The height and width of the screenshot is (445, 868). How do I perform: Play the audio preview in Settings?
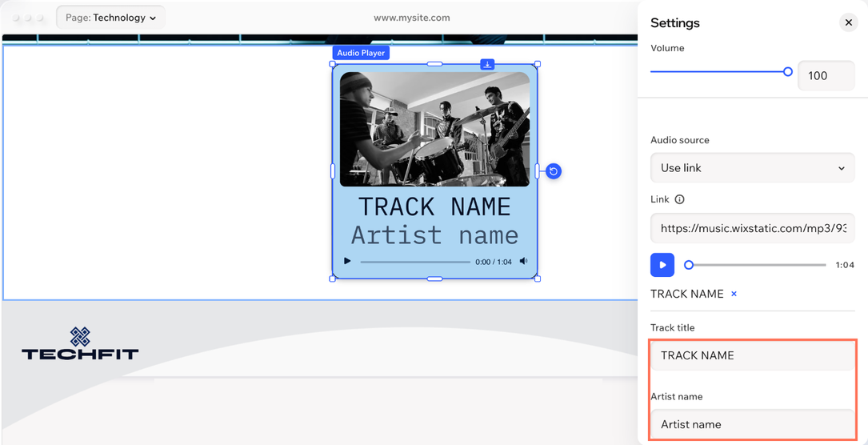(x=662, y=265)
